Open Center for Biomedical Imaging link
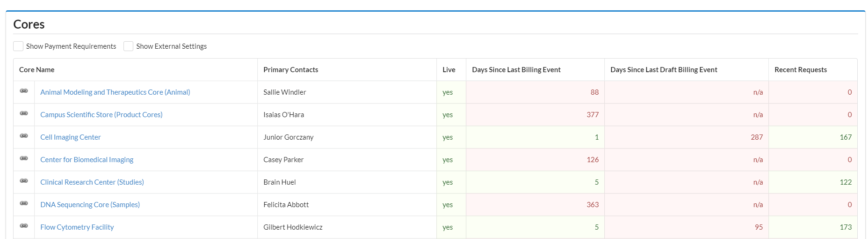The image size is (868, 239). [x=87, y=160]
